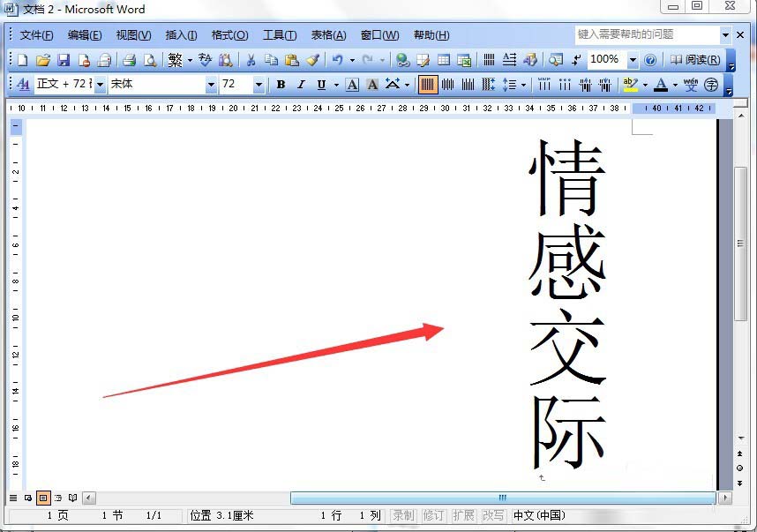Click the 键入需要帮助的问题 help input box
Screen dimensions: 757x532
648,34
